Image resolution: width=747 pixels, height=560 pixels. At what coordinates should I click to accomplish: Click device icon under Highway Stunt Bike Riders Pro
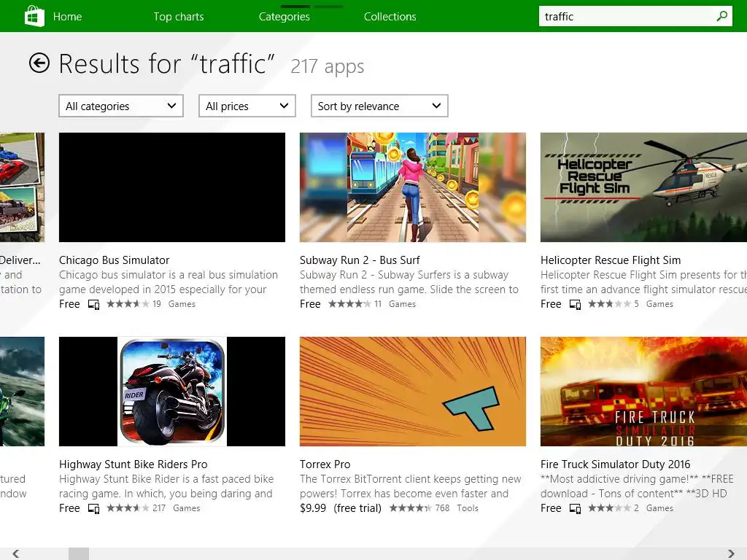(94, 508)
